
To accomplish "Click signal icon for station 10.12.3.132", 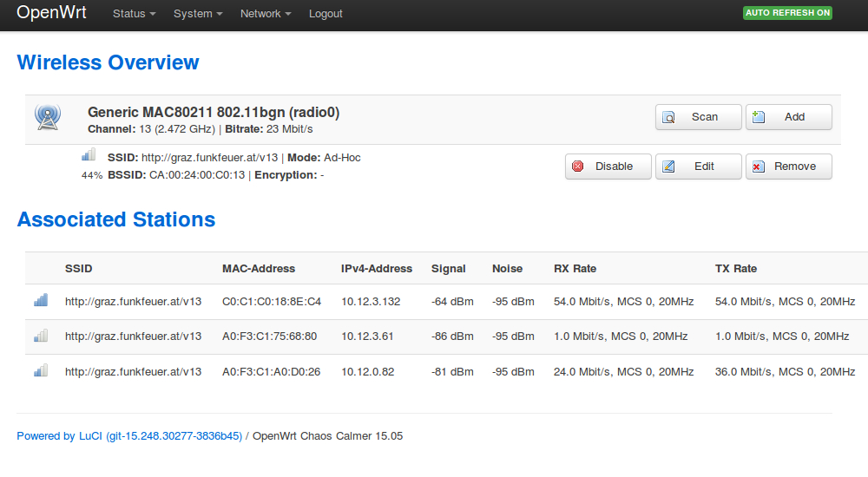I will click(x=41, y=300).
